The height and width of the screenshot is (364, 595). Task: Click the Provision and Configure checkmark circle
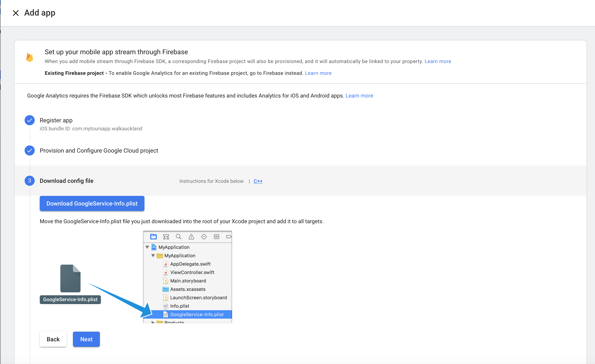coord(29,150)
